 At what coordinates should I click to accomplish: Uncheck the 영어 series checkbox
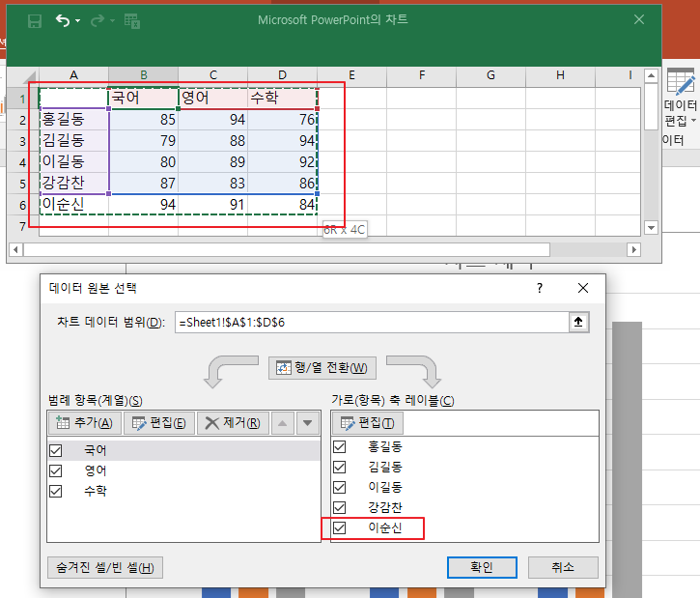tap(56, 470)
